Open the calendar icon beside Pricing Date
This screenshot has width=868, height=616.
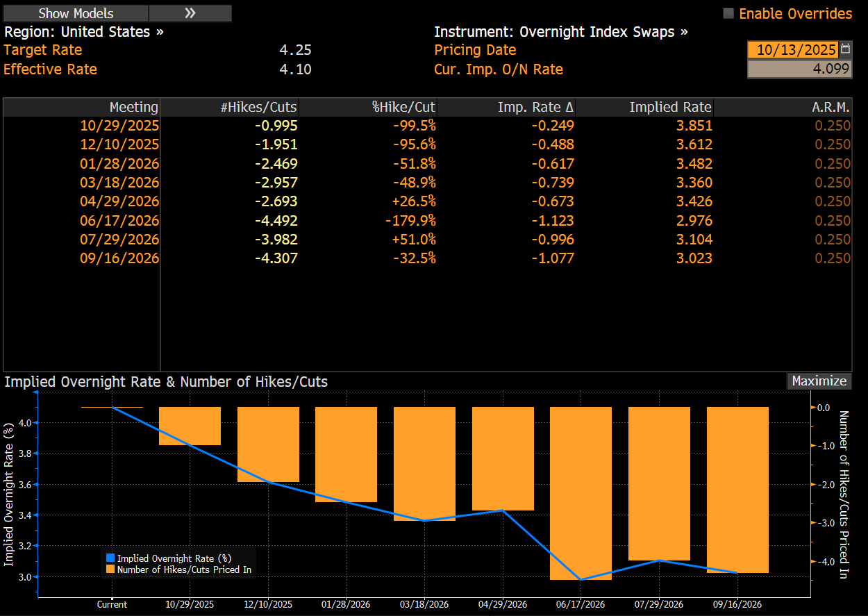point(845,49)
